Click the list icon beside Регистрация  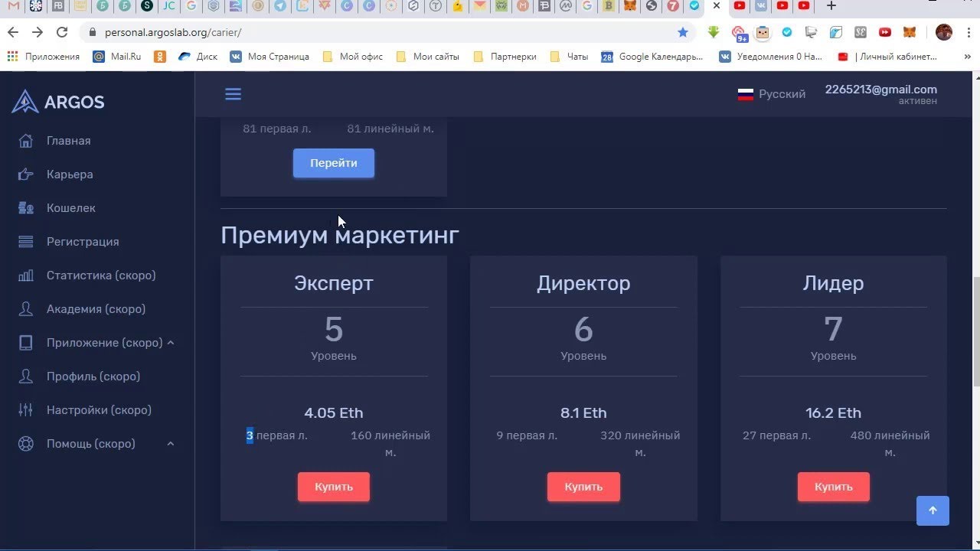click(x=25, y=242)
